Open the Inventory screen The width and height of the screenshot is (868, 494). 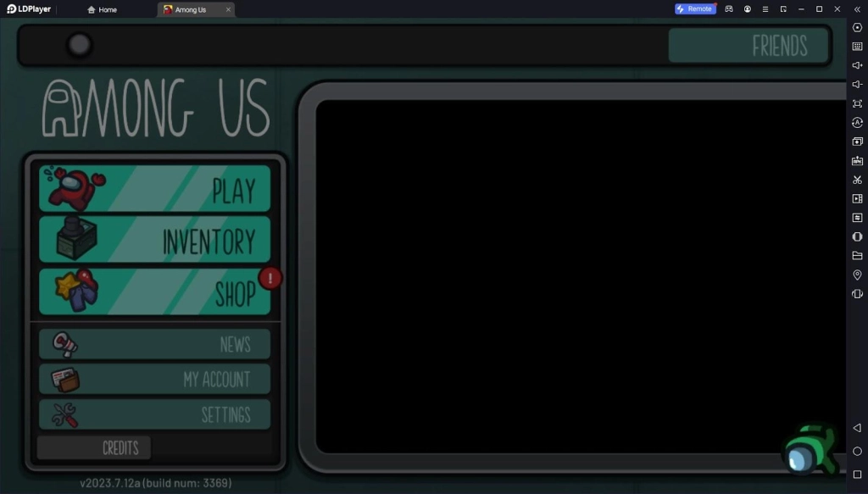154,239
